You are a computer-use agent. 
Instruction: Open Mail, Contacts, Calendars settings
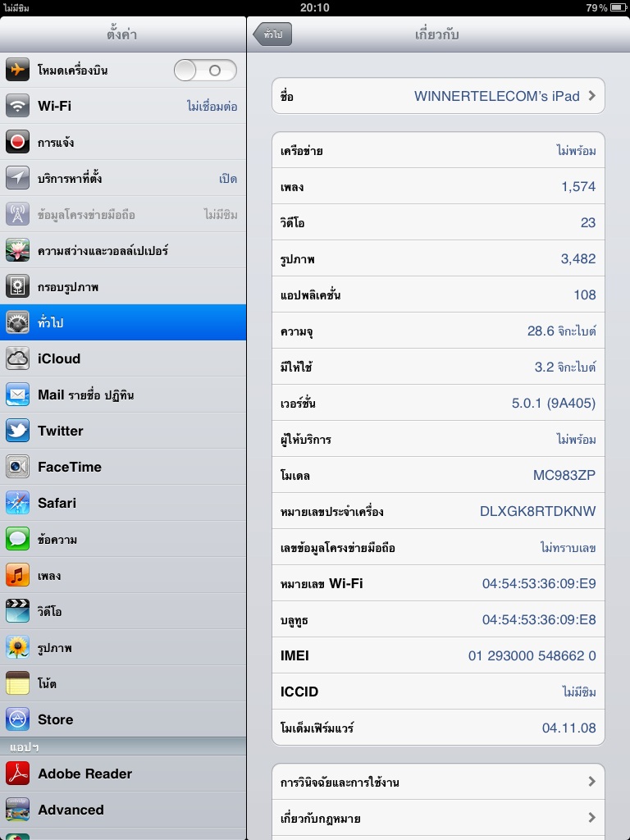[123, 395]
